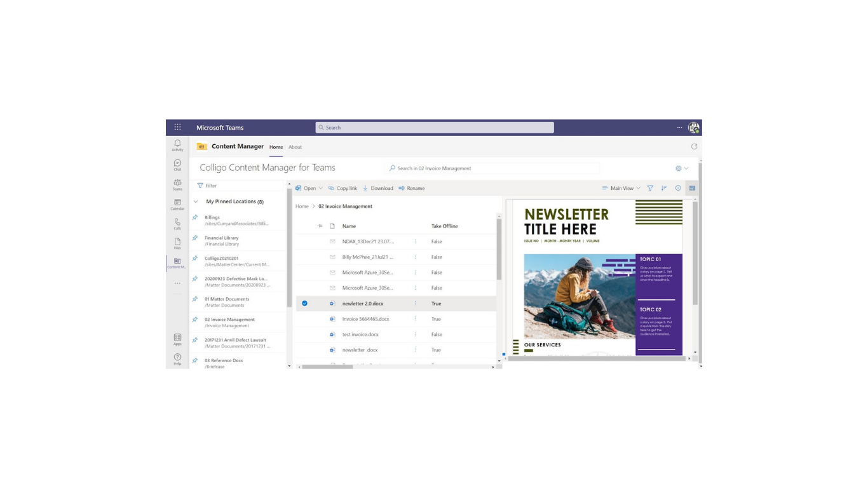This screenshot has height=488, width=868.
Task: Click the Rename button
Action: point(412,188)
